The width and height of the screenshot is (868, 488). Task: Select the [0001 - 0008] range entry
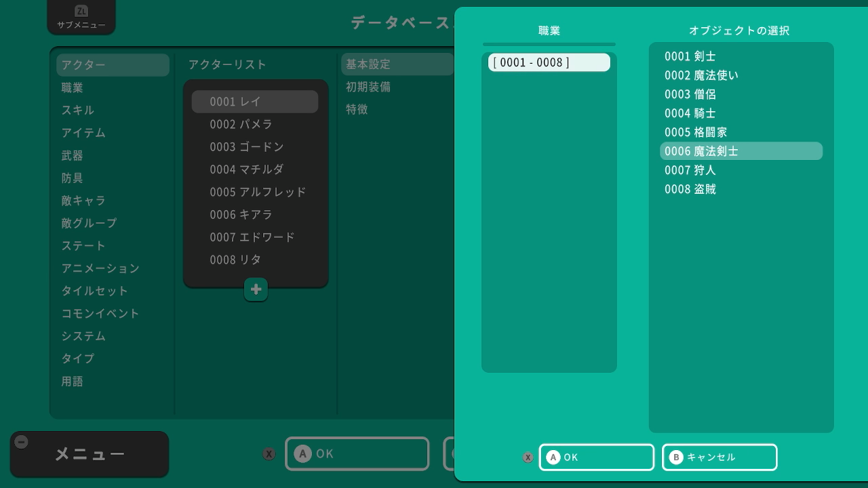pos(549,62)
